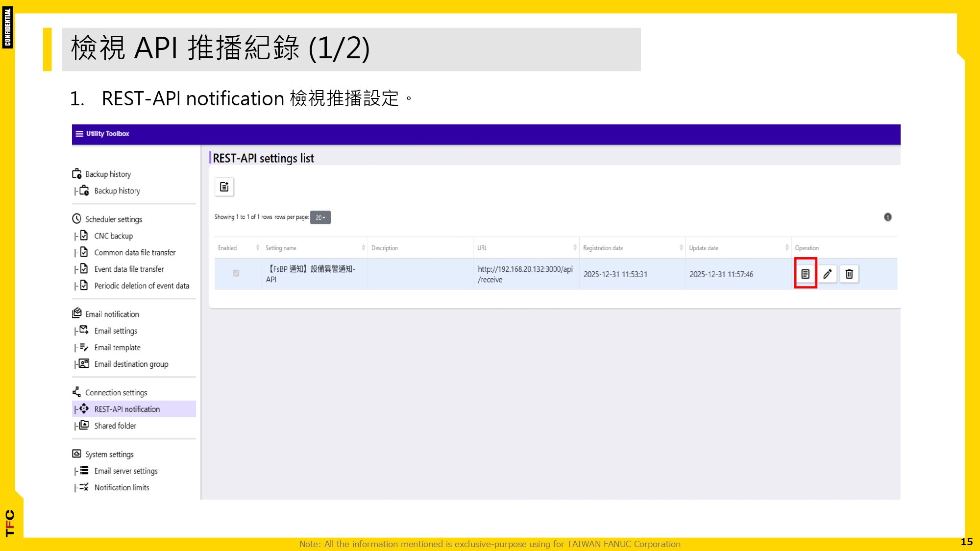The width and height of the screenshot is (980, 551).
Task: Open the Utility Toolbox hamburger menu
Action: (x=78, y=134)
